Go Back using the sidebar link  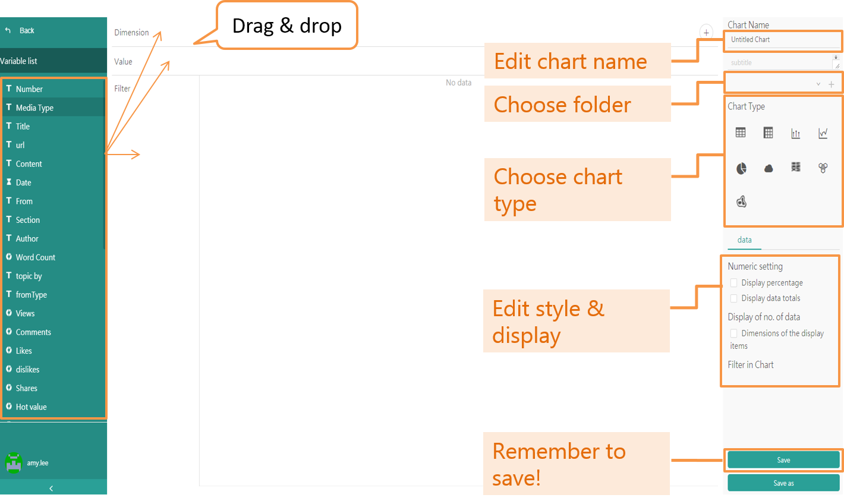click(26, 30)
